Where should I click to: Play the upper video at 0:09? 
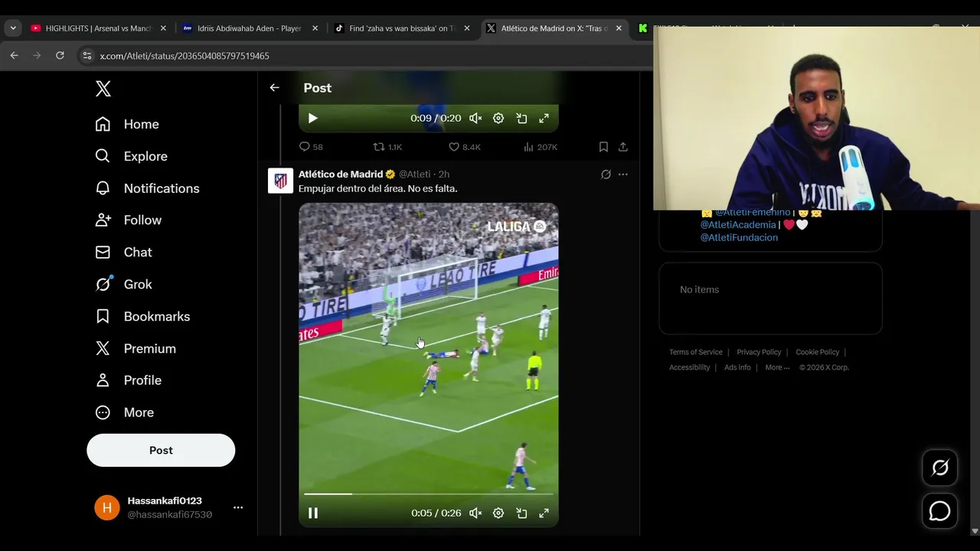(312, 118)
